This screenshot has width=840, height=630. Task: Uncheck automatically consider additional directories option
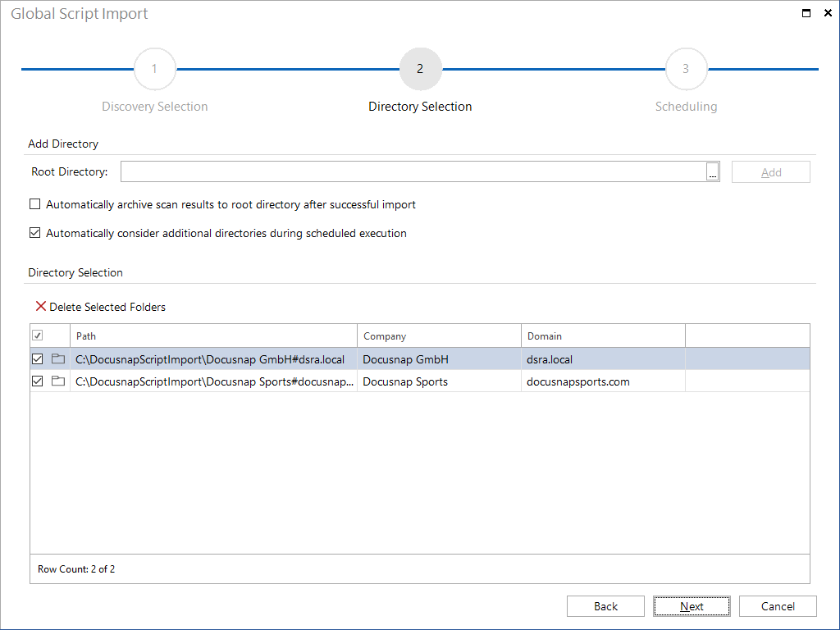(34, 233)
